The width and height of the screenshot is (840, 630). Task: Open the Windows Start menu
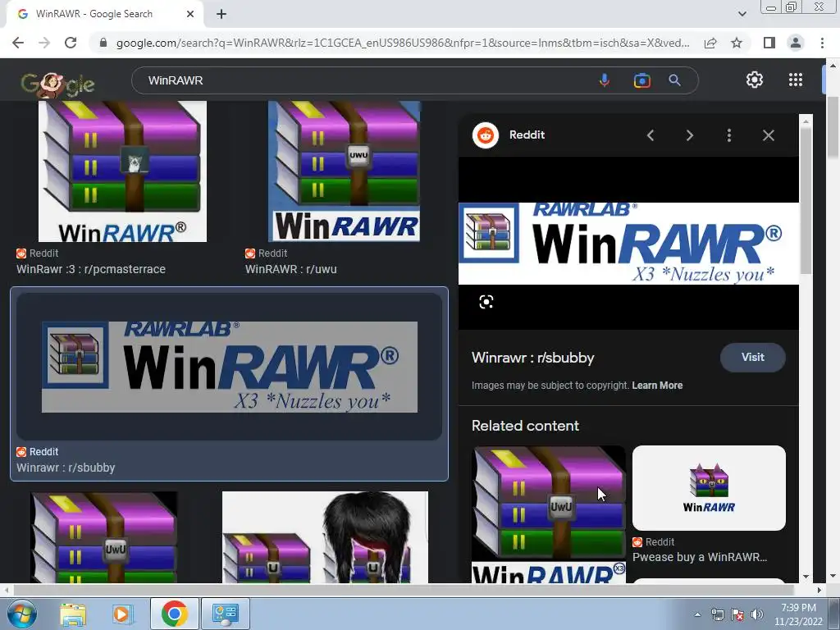click(21, 614)
